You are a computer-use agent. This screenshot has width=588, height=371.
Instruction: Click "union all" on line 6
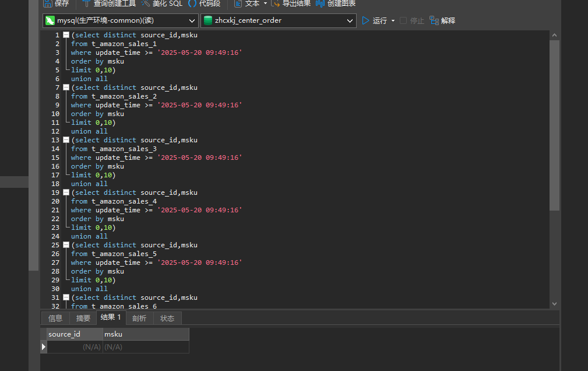tap(89, 79)
